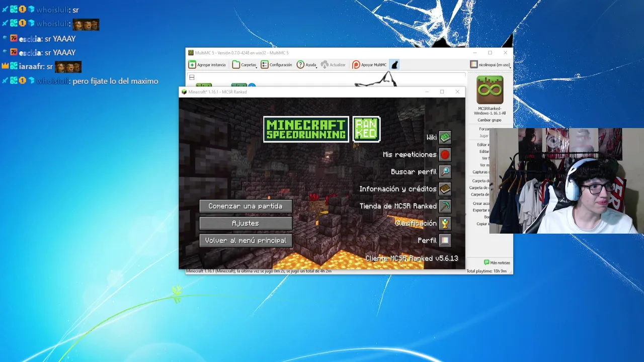Click Volver al menú principal button

tap(246, 240)
